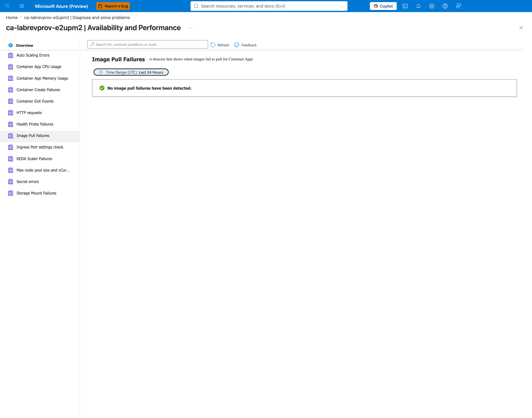Open Cloud Shell icon in header
This screenshot has height=418, width=532.
pos(405,6)
